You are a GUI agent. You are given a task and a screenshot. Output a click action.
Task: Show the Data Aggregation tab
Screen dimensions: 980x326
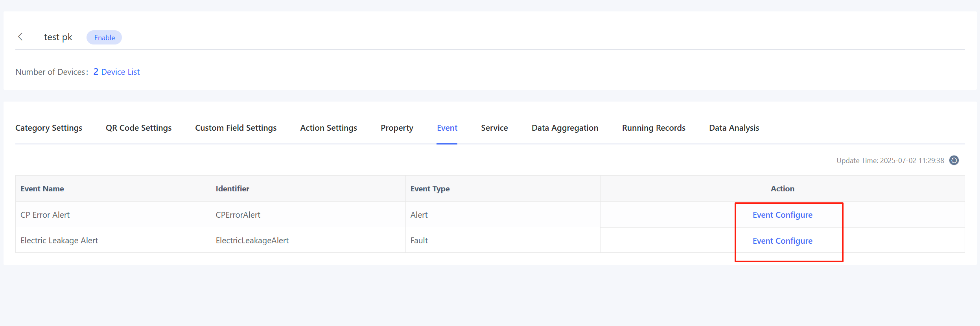(x=565, y=128)
